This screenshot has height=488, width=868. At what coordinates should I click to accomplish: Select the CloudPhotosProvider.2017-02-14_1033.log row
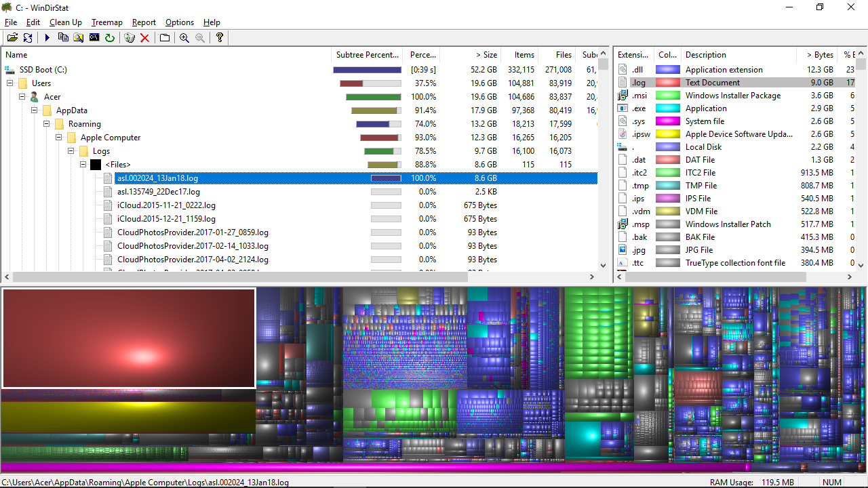(299, 246)
